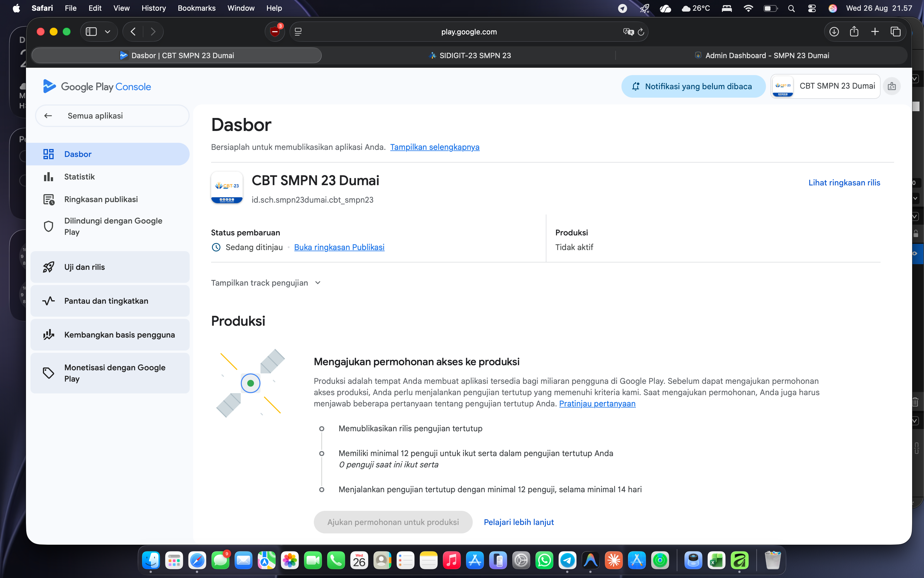
Task: Click the round icon right of the app chip
Action: [x=892, y=86]
